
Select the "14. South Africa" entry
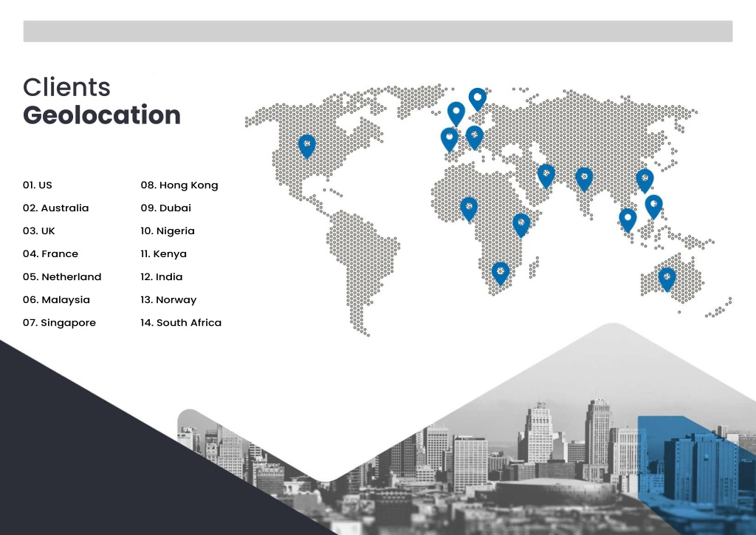181,322
